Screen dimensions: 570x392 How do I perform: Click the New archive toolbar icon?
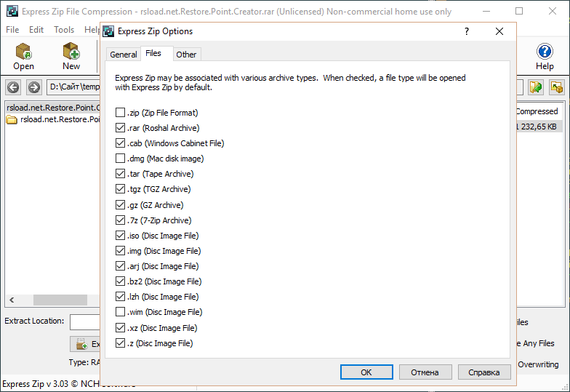click(71, 52)
